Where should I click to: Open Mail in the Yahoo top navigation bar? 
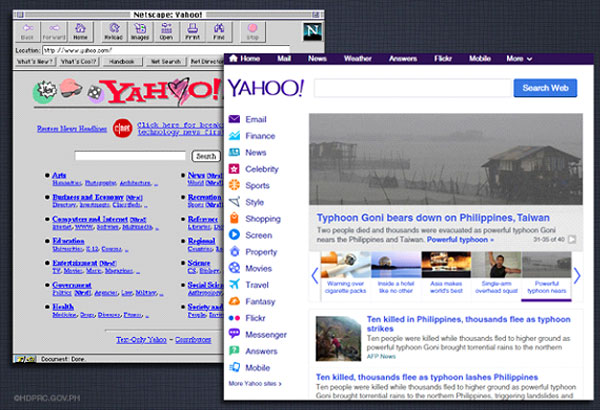(x=284, y=59)
